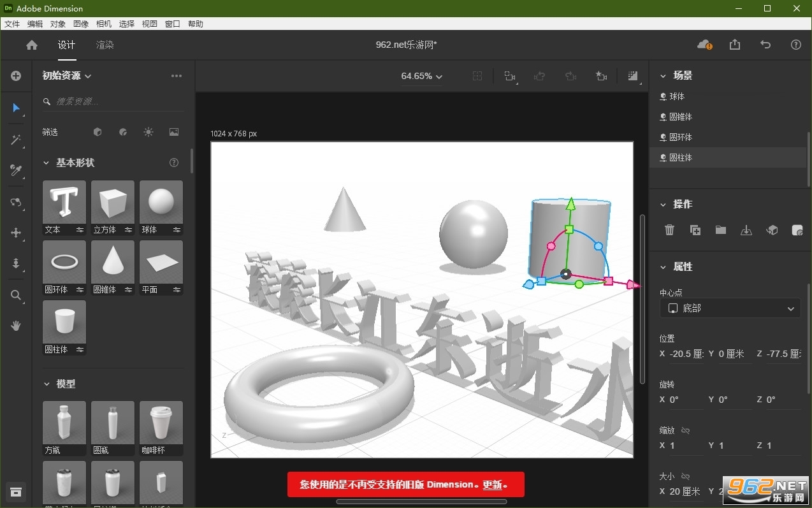
Task: Toggle the render preview icon
Action: point(633,76)
